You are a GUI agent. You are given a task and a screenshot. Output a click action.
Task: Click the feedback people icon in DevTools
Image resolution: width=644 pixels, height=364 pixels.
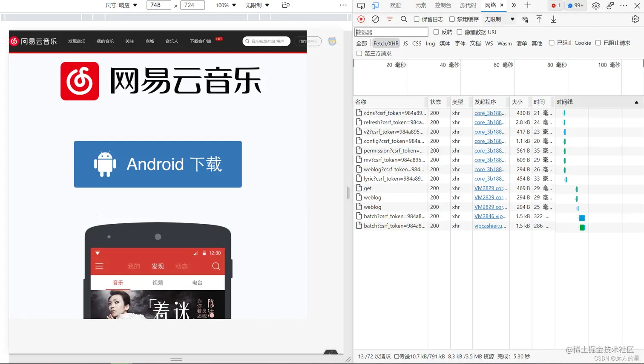[x=610, y=6]
